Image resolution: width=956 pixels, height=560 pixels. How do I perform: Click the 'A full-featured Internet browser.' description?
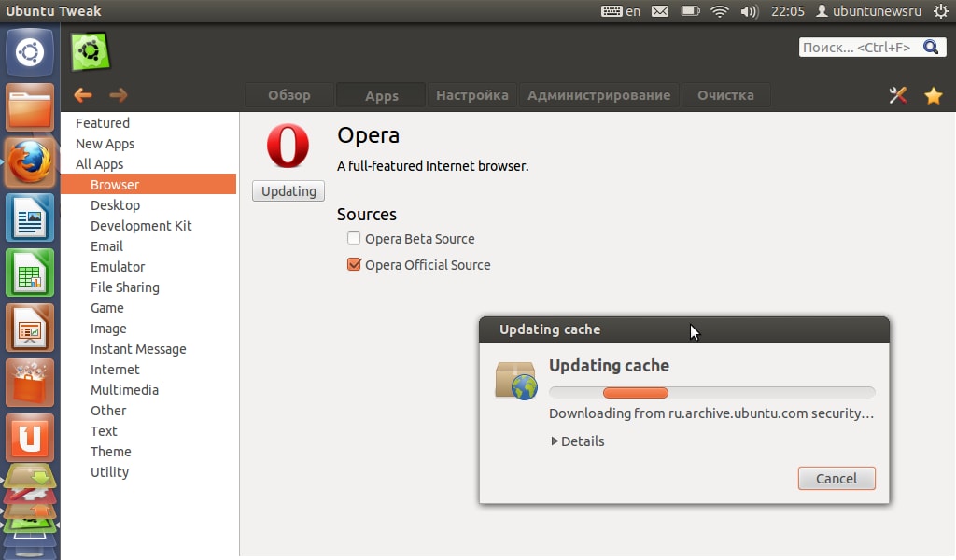(x=433, y=166)
